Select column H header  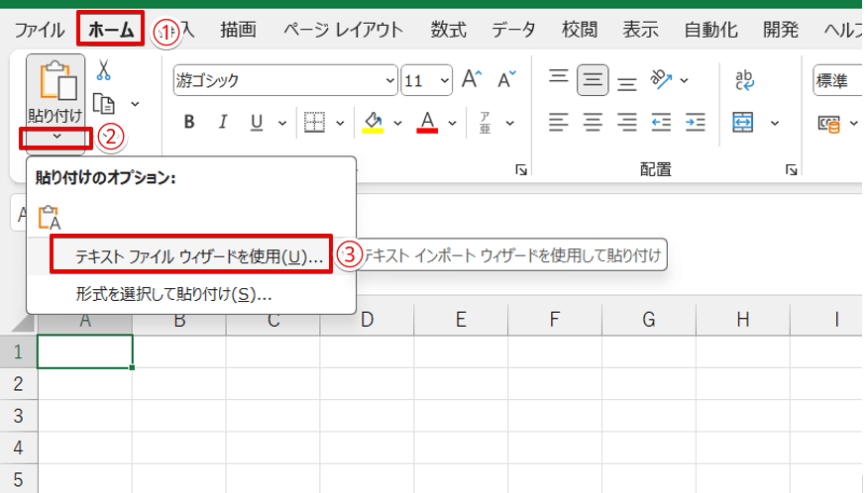(x=743, y=320)
